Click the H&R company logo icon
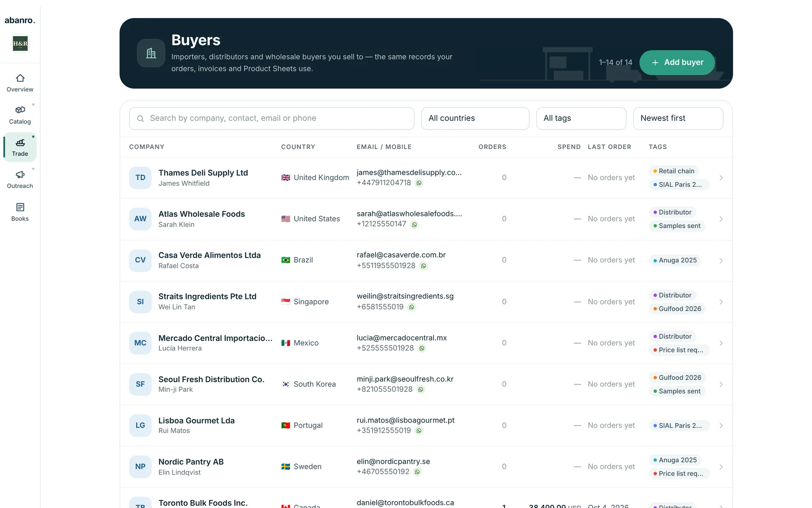Viewport: 812px width, 508px height. [x=20, y=44]
